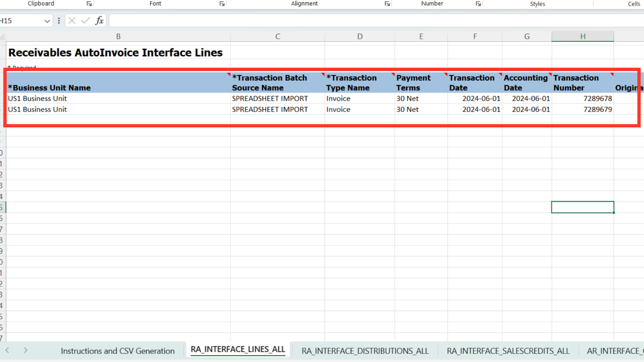Viewport: 644px width, 362px height.
Task: Click sheet navigation next arrow
Action: pos(26,350)
